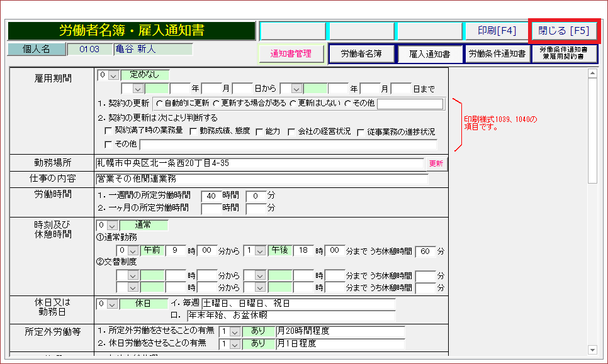
Task: Open the 労働条件通知書 tab
Action: point(497,54)
